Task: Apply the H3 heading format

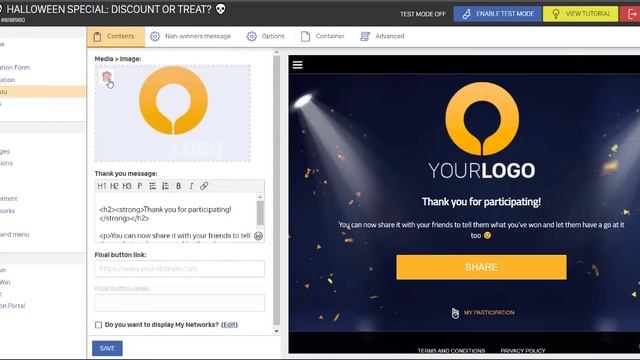Action: pyautogui.click(x=127, y=186)
